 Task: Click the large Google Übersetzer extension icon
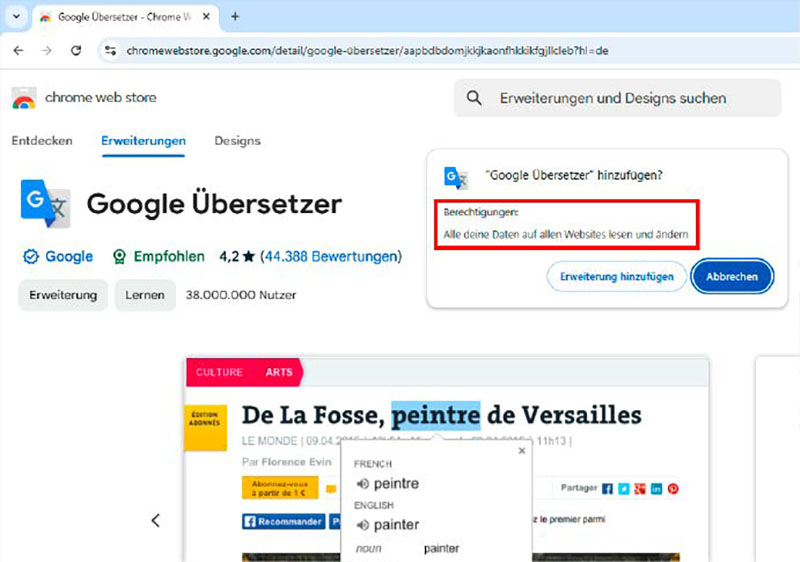click(x=45, y=203)
